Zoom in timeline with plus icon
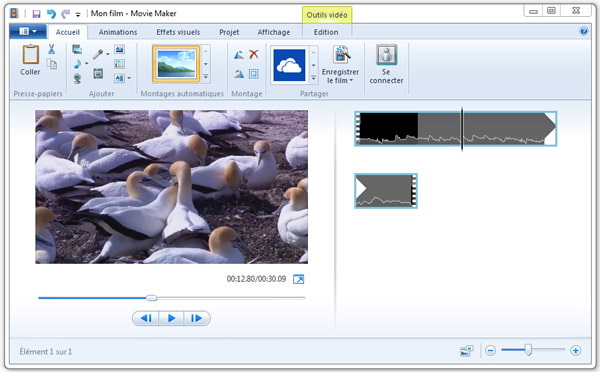Image resolution: width=600 pixels, height=372 pixels. (x=576, y=350)
